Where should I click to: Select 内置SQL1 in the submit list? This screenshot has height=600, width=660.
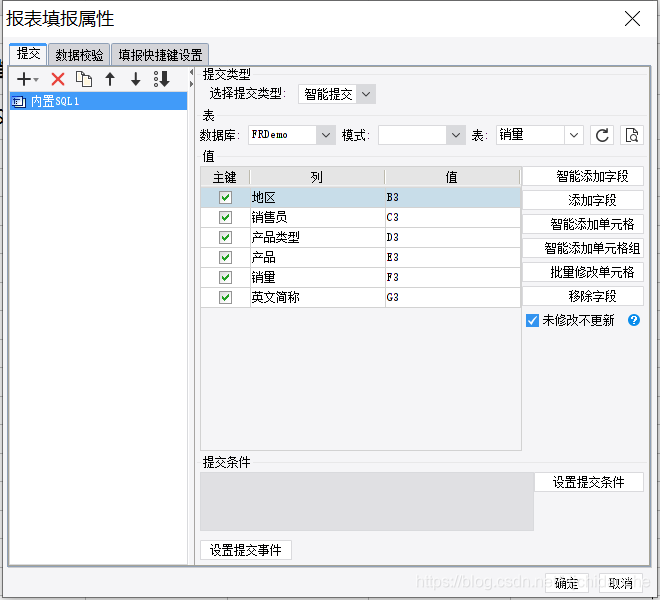98,101
